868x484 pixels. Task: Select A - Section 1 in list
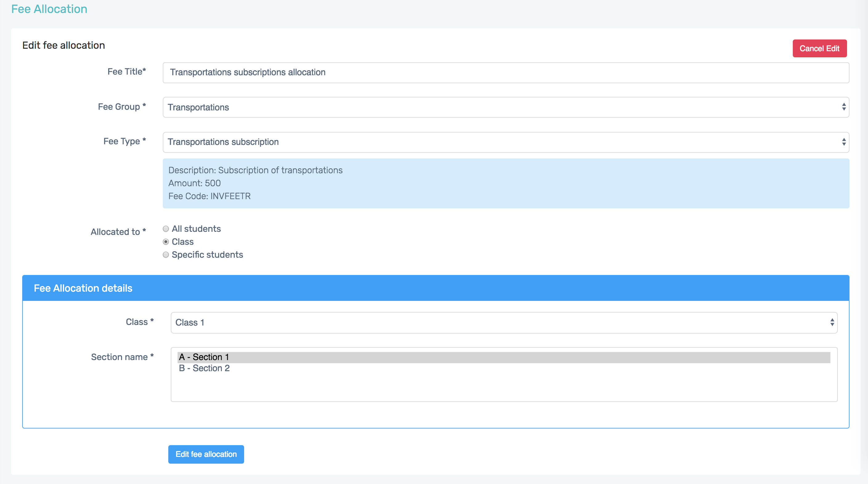204,357
